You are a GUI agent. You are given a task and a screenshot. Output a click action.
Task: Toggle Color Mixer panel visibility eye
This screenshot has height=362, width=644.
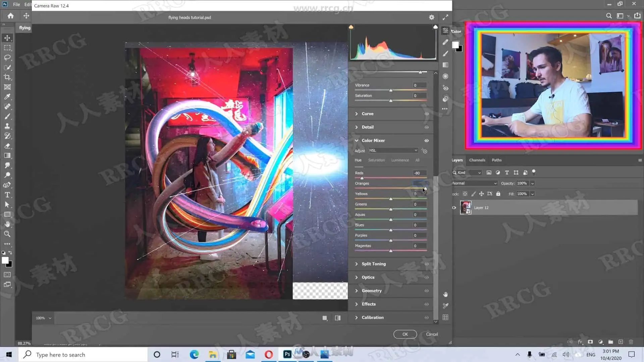tap(427, 141)
